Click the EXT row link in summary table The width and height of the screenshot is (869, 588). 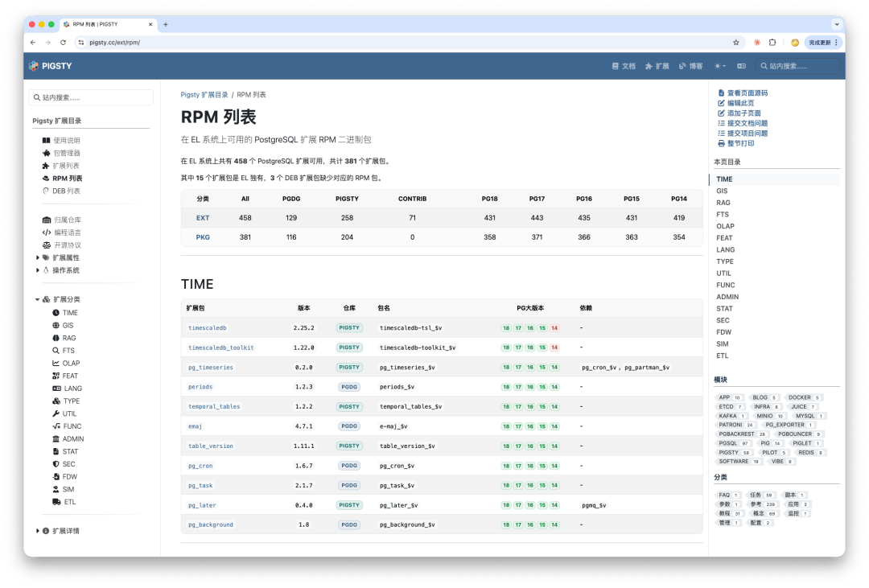(203, 218)
